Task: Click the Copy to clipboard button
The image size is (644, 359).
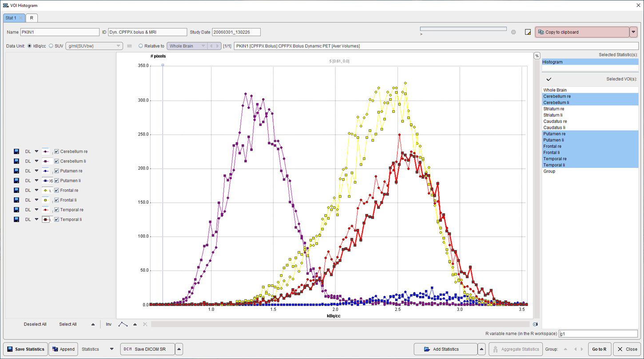Action: tap(582, 32)
